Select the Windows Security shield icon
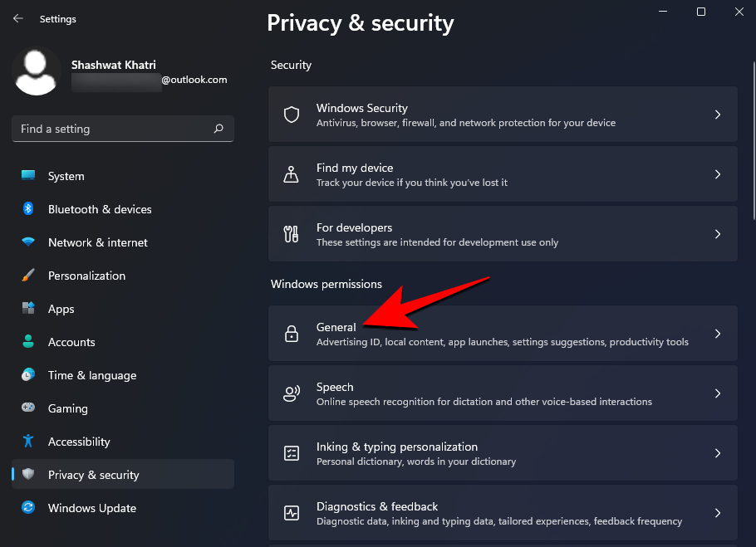 click(292, 115)
